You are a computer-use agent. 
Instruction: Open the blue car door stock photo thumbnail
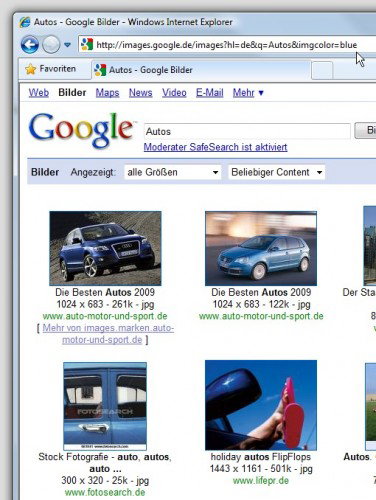tap(105, 406)
